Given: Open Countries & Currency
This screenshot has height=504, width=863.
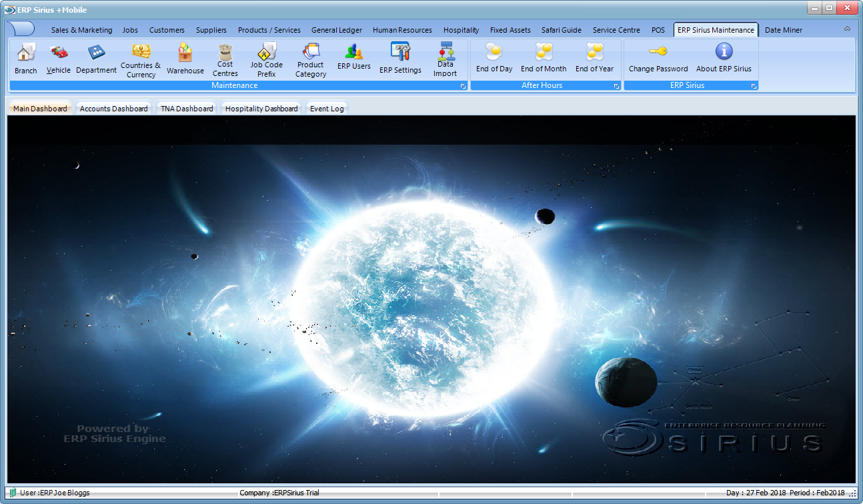Looking at the screenshot, I should (x=141, y=61).
